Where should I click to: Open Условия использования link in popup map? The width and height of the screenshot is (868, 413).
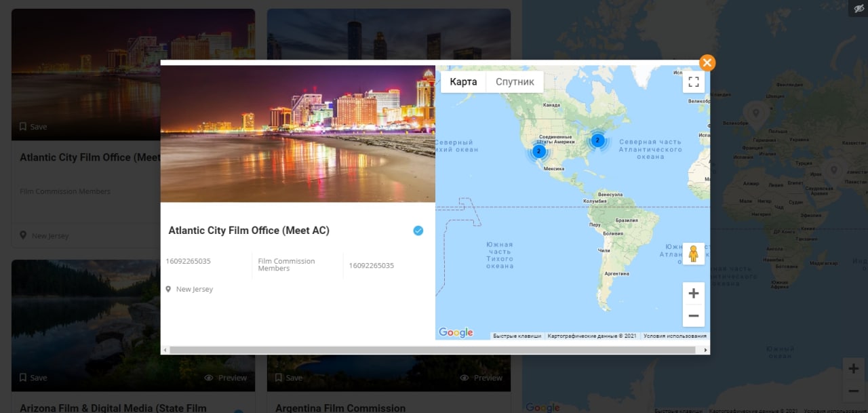(x=675, y=336)
